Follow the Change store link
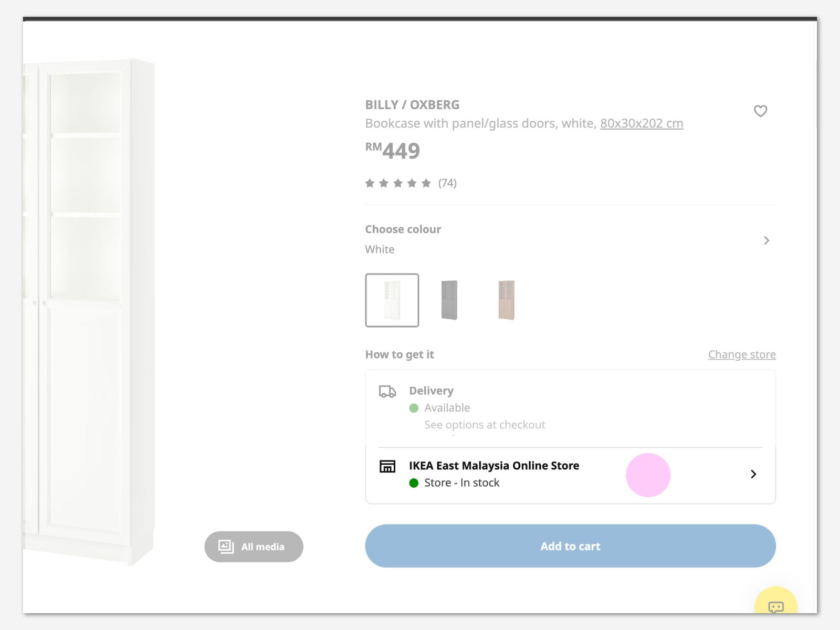This screenshot has height=630, width=840. pyautogui.click(x=741, y=354)
